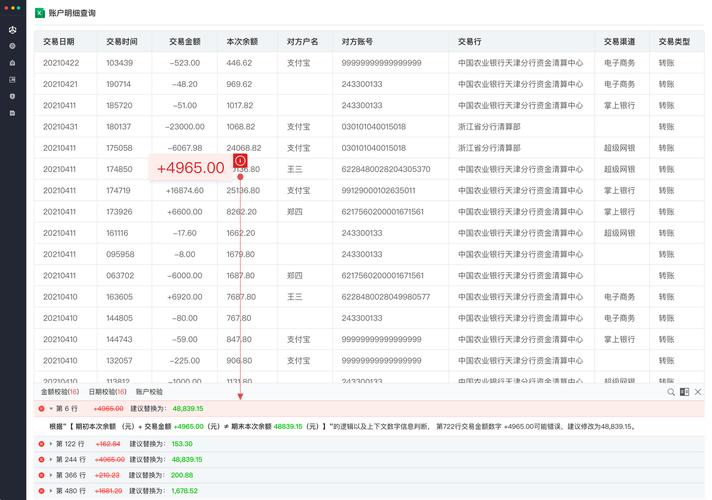
Task: Click the red error icon for 第 480 行
Action: [x=41, y=491]
